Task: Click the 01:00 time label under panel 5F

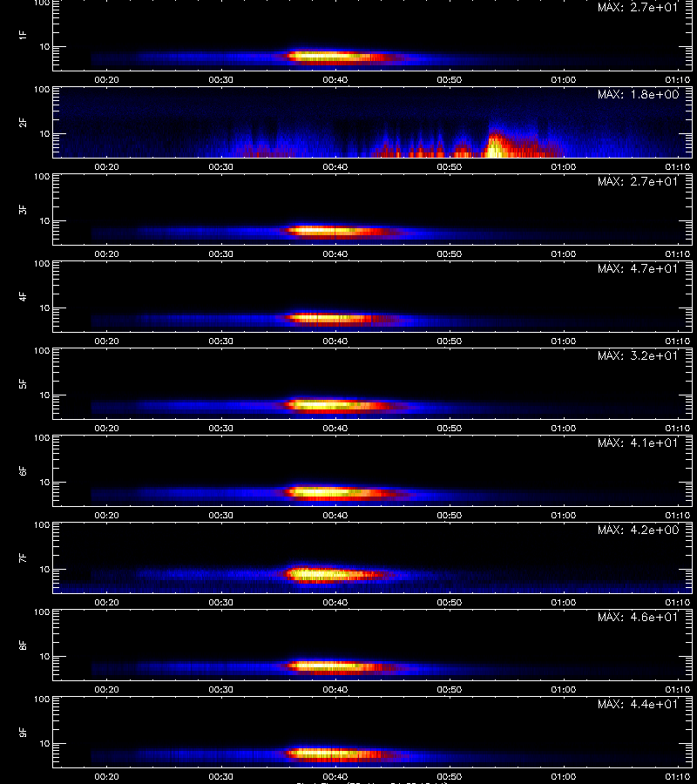Action: [x=564, y=428]
